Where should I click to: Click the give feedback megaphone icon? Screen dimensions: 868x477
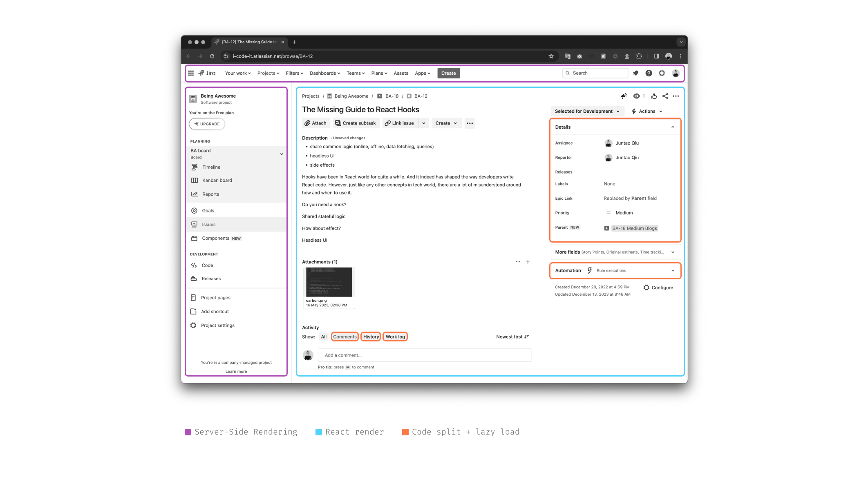624,96
